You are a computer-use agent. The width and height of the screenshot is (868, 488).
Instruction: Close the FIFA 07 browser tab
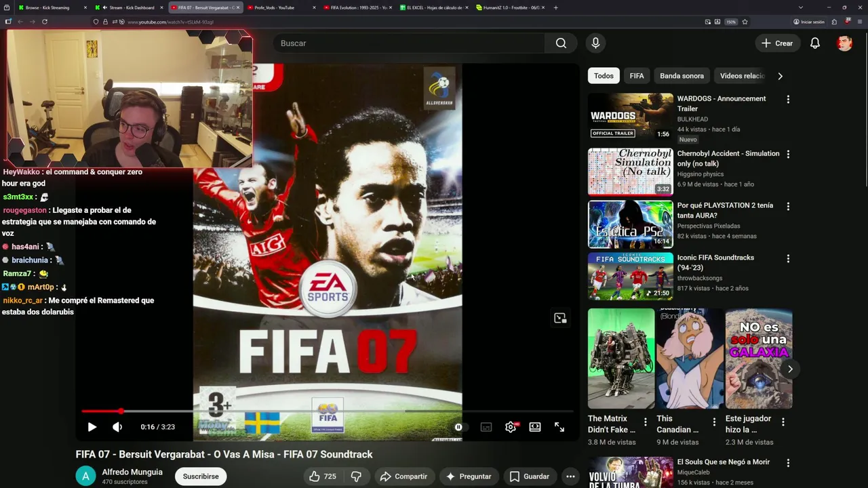[x=238, y=7]
